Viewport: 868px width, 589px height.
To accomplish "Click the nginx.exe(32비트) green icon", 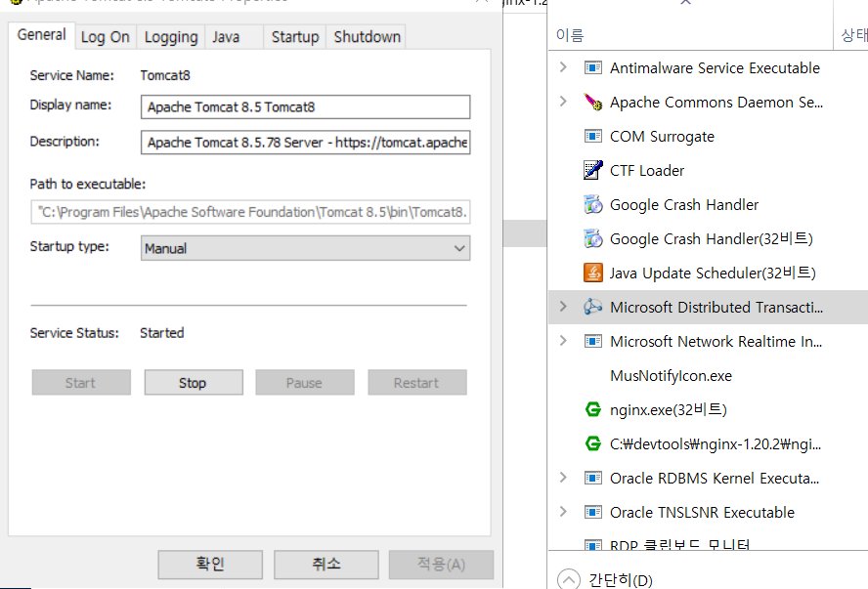I will tap(593, 410).
